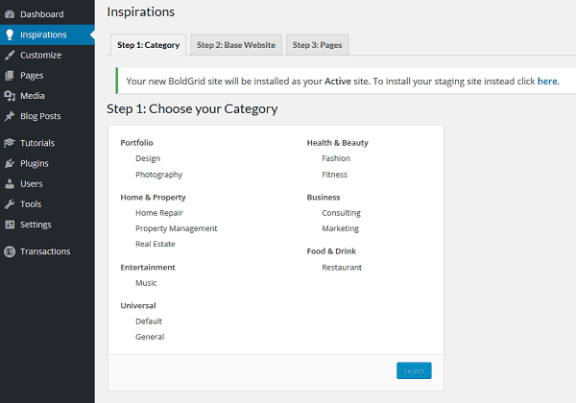Click the Settings sliders icon
Viewport: 576px width, 403px height.
10,224
